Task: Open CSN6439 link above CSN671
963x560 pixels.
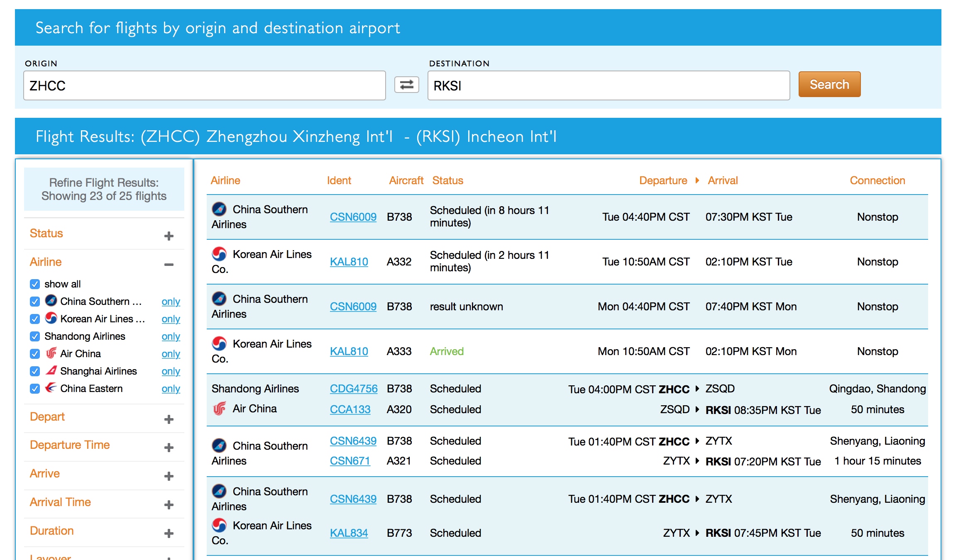Action: point(353,441)
